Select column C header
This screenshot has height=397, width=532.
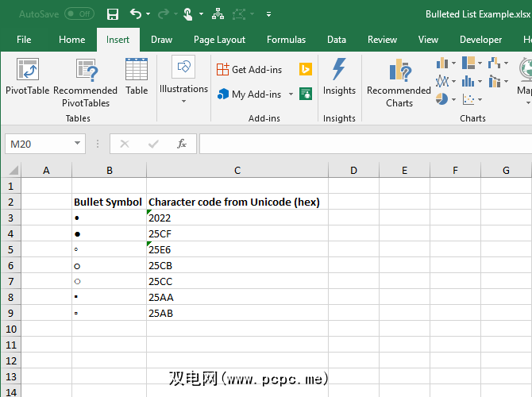coord(237,170)
